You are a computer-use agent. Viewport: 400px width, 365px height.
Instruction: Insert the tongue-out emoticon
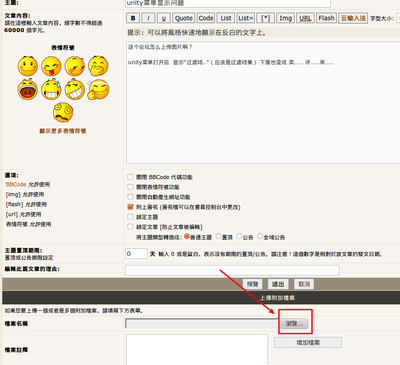[x=51, y=66]
